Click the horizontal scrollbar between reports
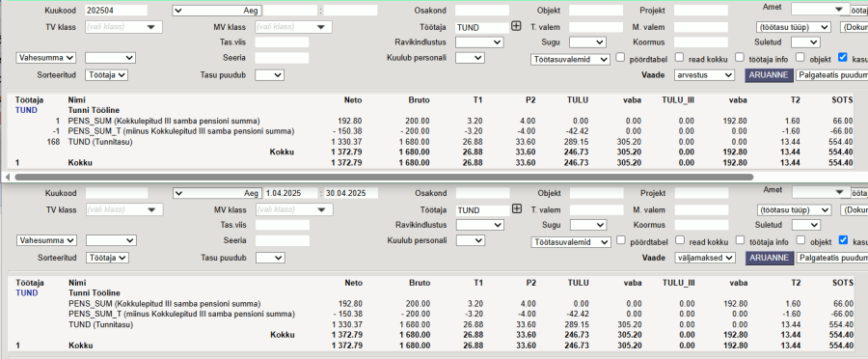 coord(384,177)
